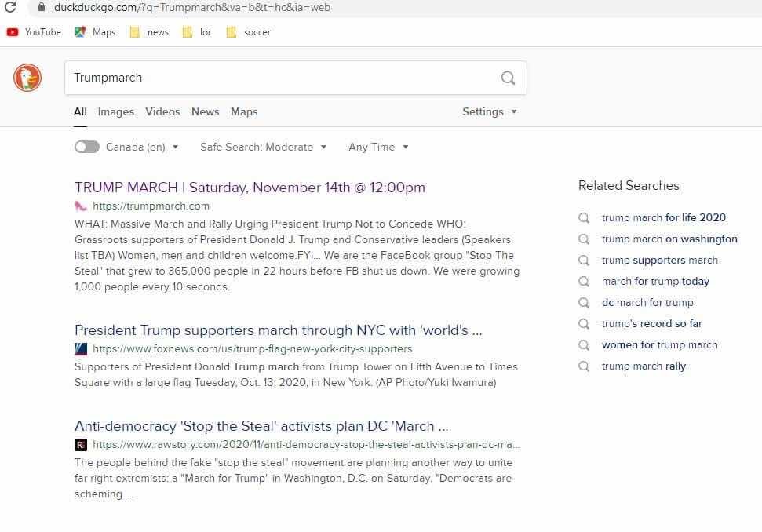The height and width of the screenshot is (532, 762).
Task: Open the Fox News NYC march result
Action: (x=279, y=330)
